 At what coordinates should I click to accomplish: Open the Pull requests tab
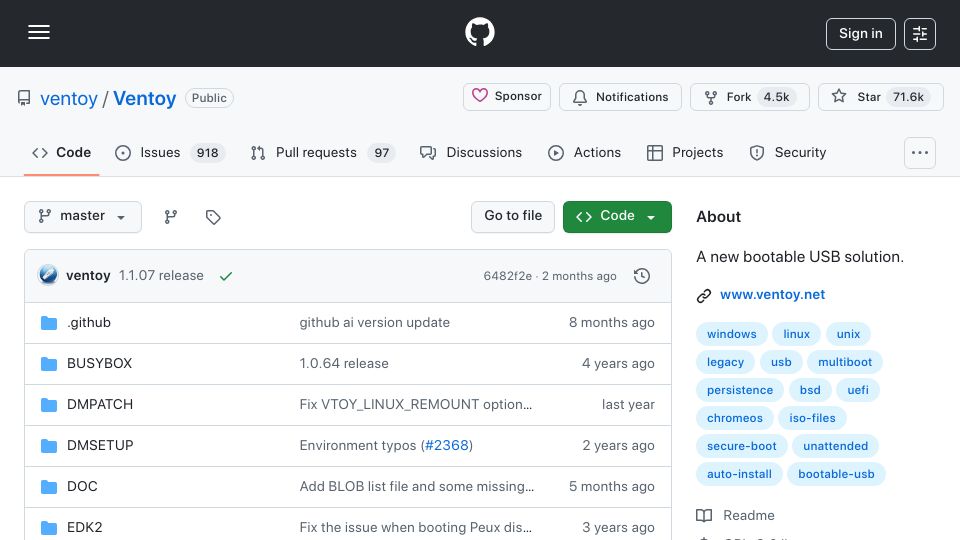pos(322,152)
